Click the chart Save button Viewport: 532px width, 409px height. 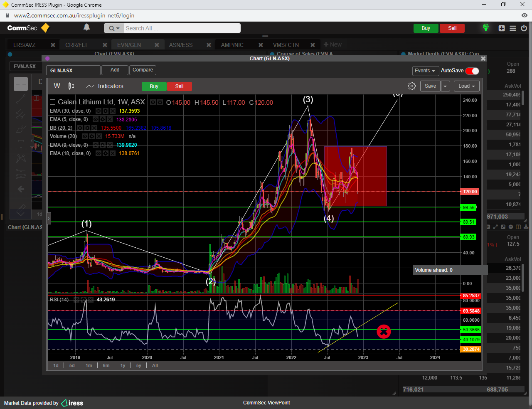430,86
